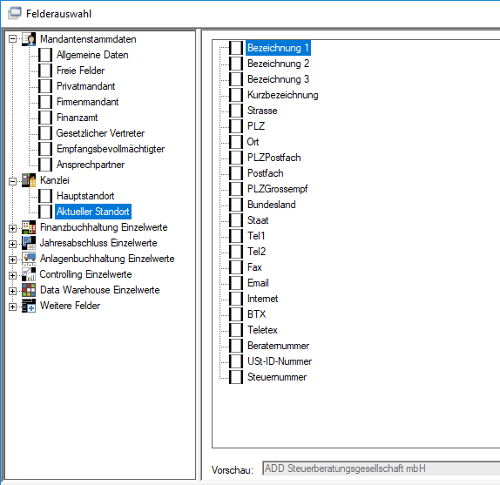This screenshot has height=485, width=500.
Task: Expand Anlagenbuchhaltung Einzelwerte node
Action: coord(13,259)
